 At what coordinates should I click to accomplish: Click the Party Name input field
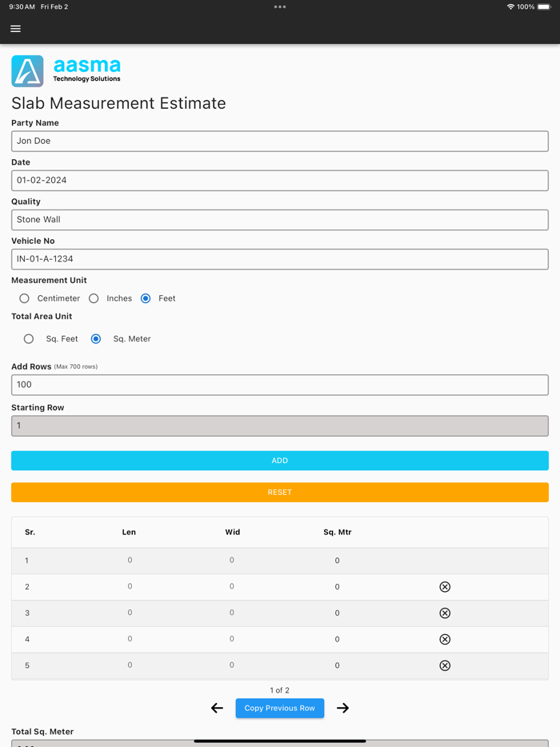click(279, 141)
